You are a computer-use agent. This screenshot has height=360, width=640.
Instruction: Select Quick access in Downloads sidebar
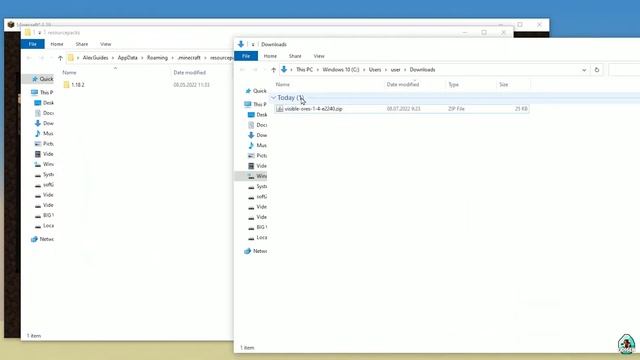tap(256, 91)
